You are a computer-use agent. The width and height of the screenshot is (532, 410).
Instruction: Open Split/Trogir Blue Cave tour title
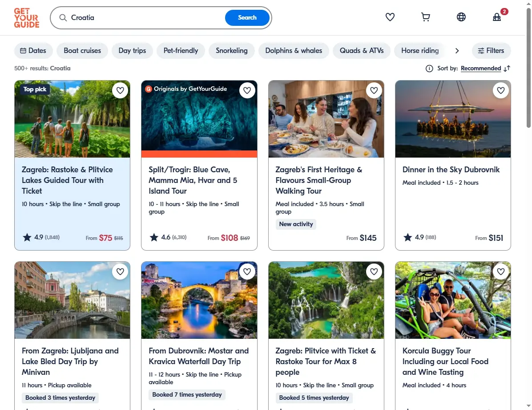point(193,180)
